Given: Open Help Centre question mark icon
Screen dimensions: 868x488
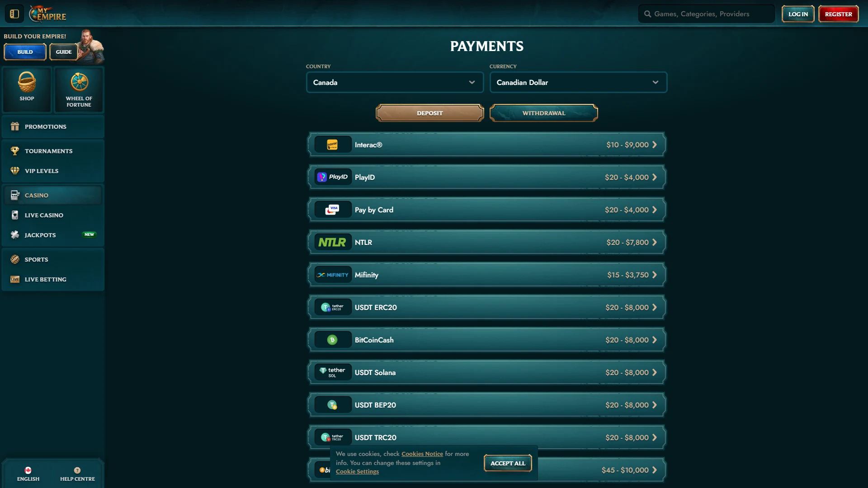Looking at the screenshot, I should tap(77, 470).
